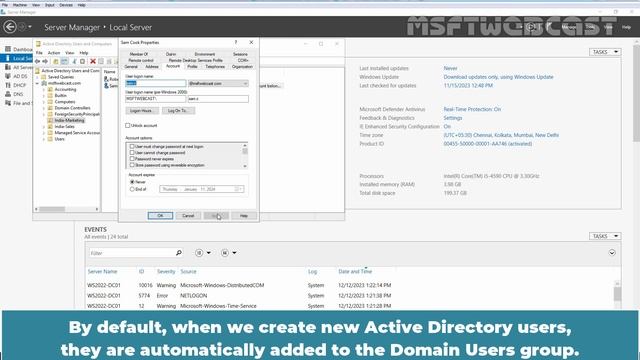Click the Log On To button
This screenshot has width=640, height=360.
point(178,111)
